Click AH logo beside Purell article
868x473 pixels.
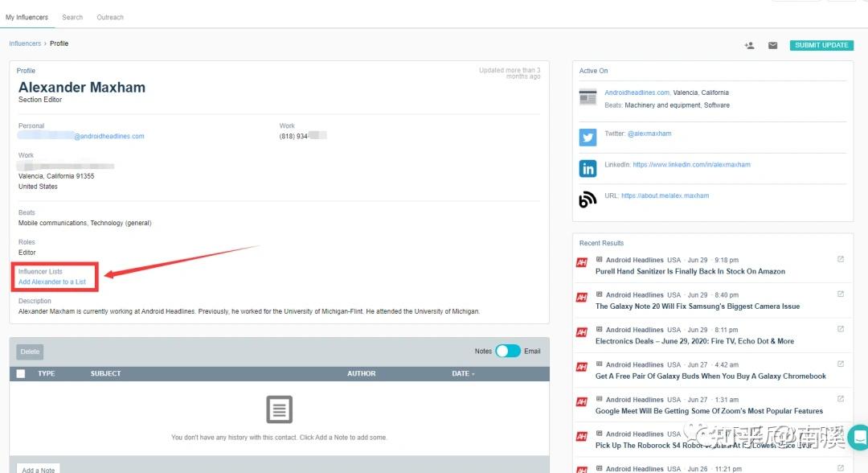click(582, 262)
